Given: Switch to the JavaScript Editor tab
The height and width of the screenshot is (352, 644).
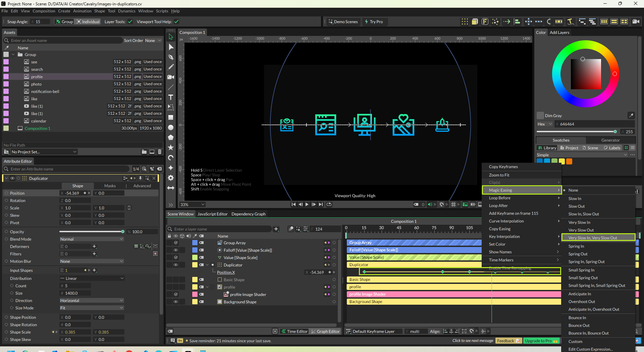Looking at the screenshot, I should pos(212,214).
